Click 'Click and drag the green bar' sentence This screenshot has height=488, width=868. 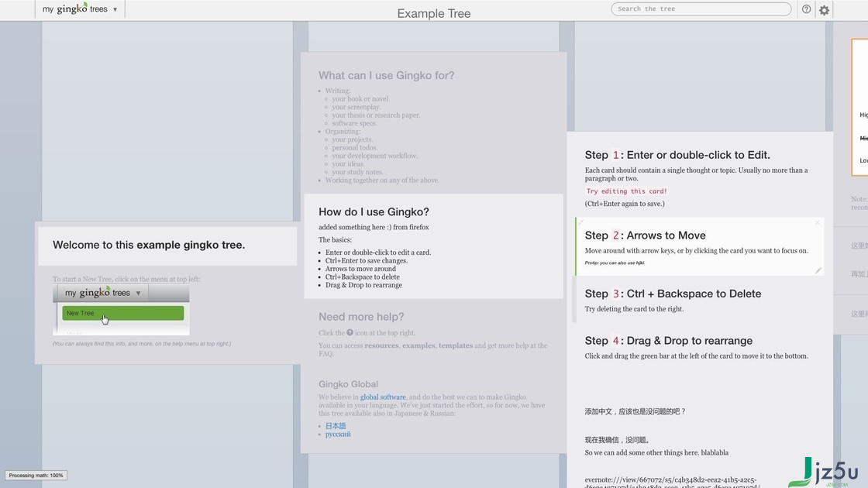pyautogui.click(x=697, y=356)
